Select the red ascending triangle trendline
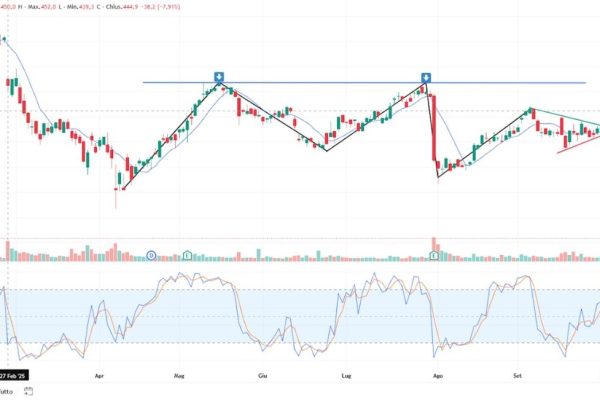Screen dimensions: 600x400 580,141
